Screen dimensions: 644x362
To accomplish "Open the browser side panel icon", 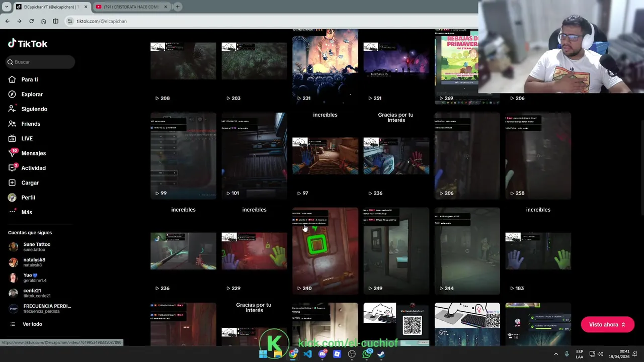I will [x=55, y=21].
